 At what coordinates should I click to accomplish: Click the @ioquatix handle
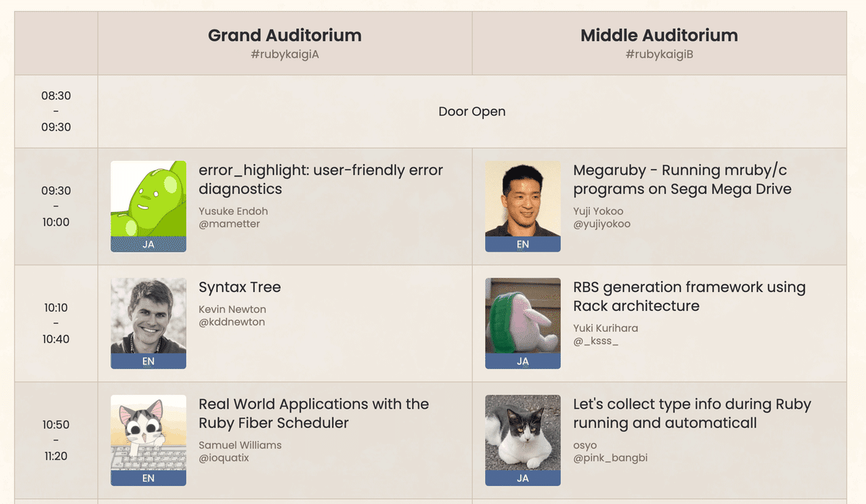224,458
